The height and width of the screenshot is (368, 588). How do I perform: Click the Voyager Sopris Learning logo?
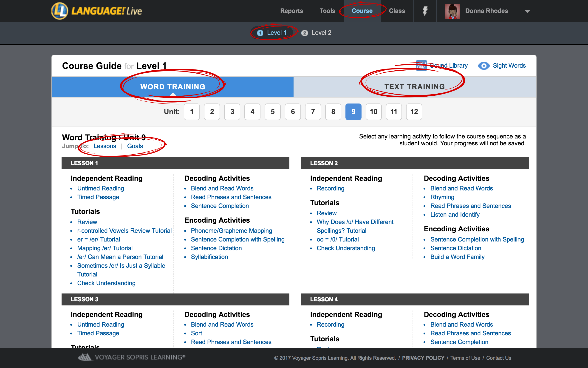point(131,357)
